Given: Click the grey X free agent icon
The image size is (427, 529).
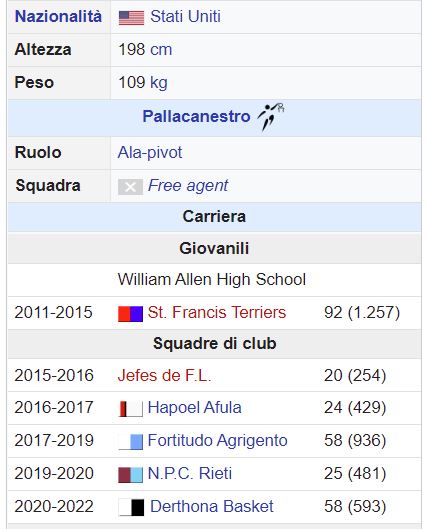Looking at the screenshot, I should click(130, 187).
